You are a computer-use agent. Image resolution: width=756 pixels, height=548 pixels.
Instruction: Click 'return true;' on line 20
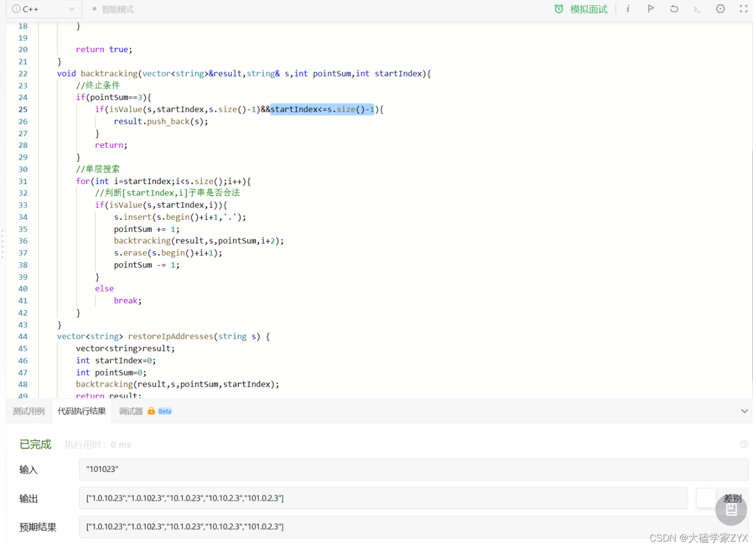point(104,49)
